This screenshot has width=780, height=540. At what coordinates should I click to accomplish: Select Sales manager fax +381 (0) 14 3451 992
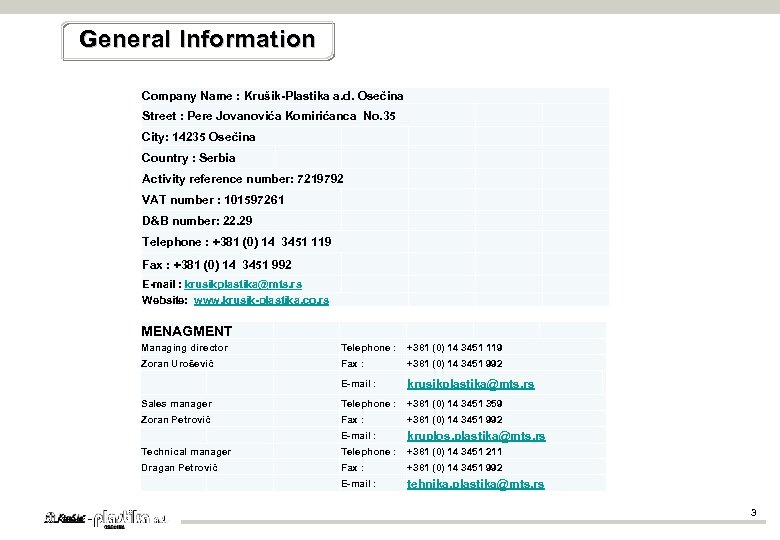[x=454, y=420]
